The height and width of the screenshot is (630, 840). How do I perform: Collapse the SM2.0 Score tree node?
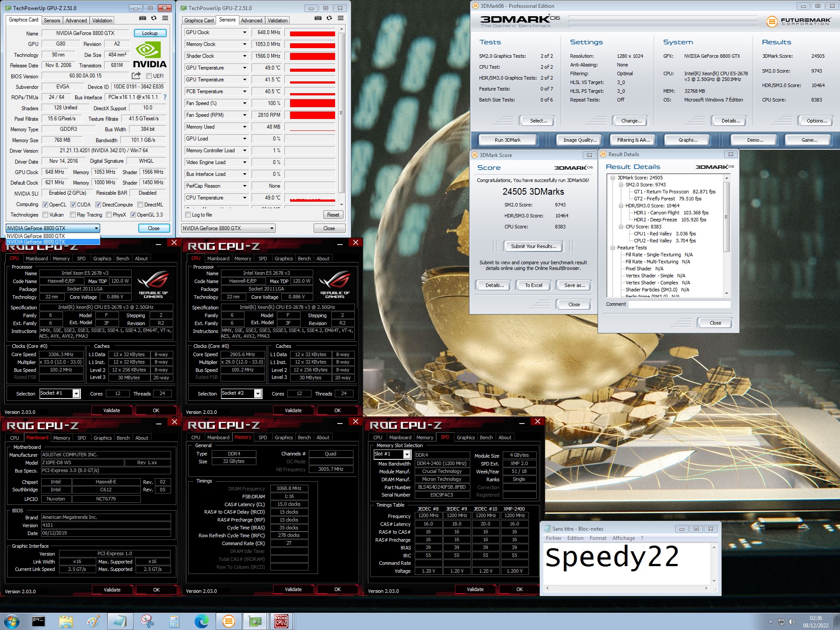coord(621,185)
